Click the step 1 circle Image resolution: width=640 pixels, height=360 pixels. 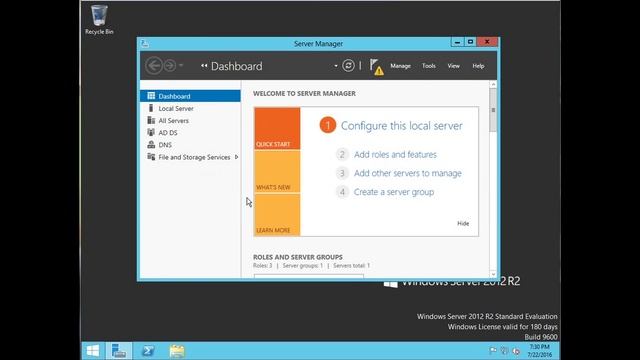(x=327, y=125)
